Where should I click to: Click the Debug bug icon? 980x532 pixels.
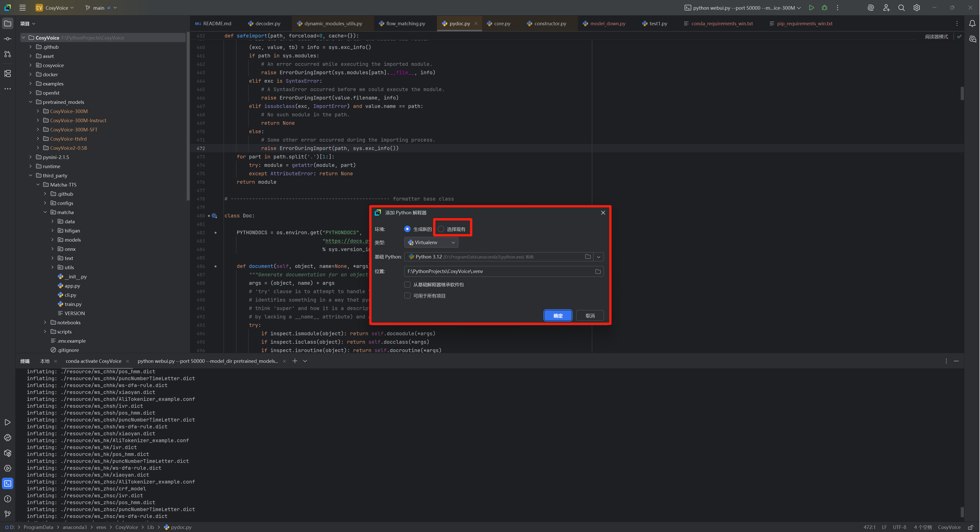point(824,8)
